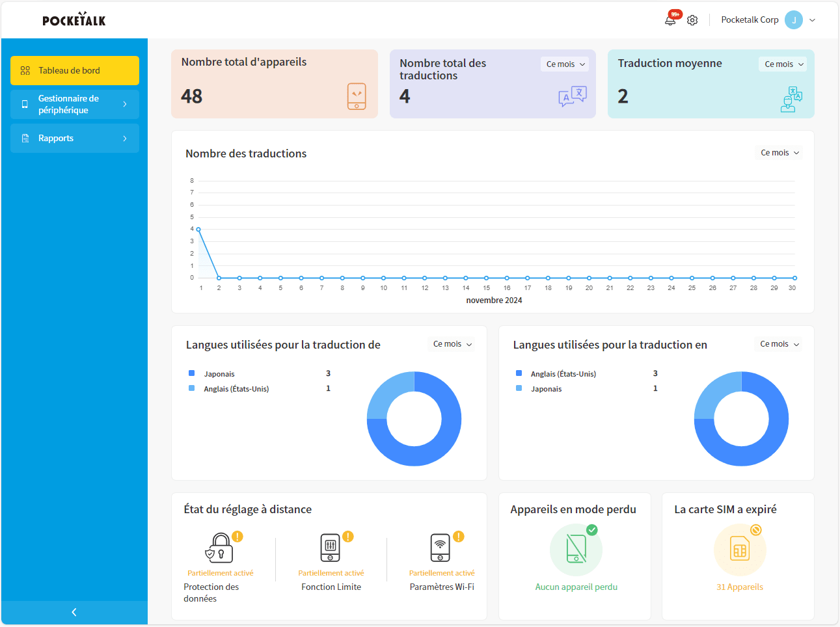Select Rapports menu item
Screen dimensions: 840x627
pyautogui.click(x=75, y=138)
